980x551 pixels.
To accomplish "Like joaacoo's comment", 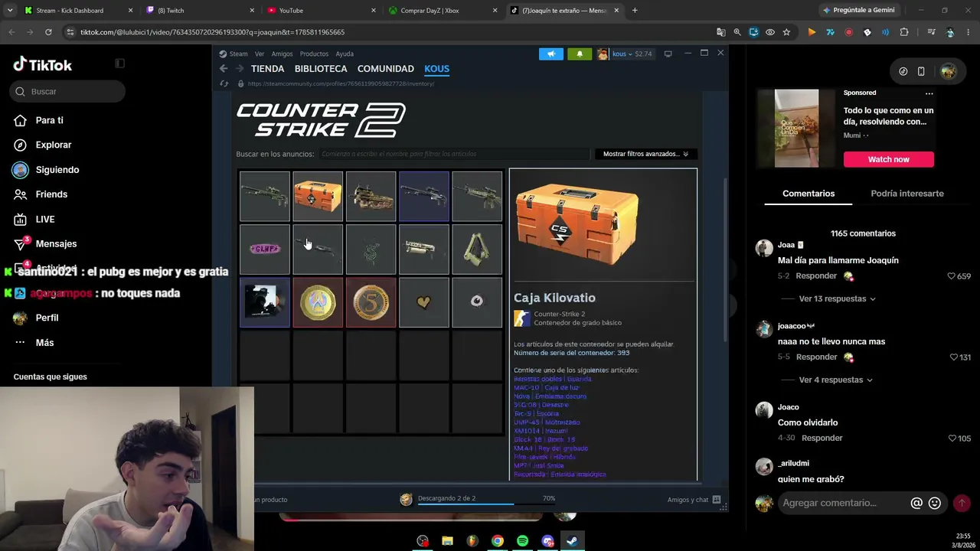I will tap(954, 357).
